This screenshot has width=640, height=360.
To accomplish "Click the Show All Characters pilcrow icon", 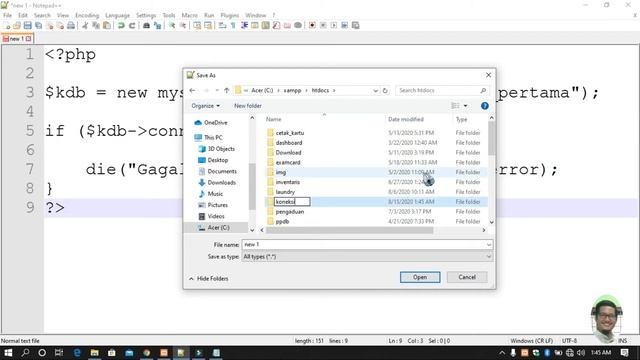I will tap(233, 25).
